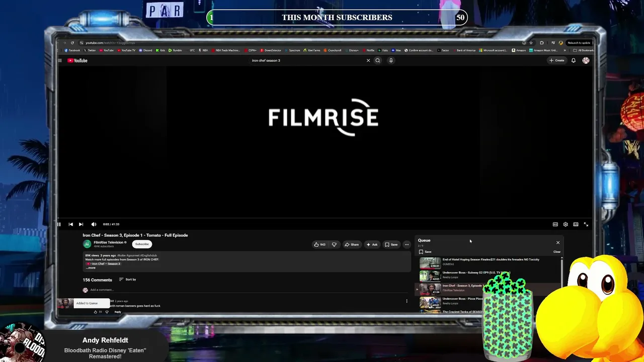Open the YouTube guide hamburger menu
The height and width of the screenshot is (362, 644).
pyautogui.click(x=59, y=60)
